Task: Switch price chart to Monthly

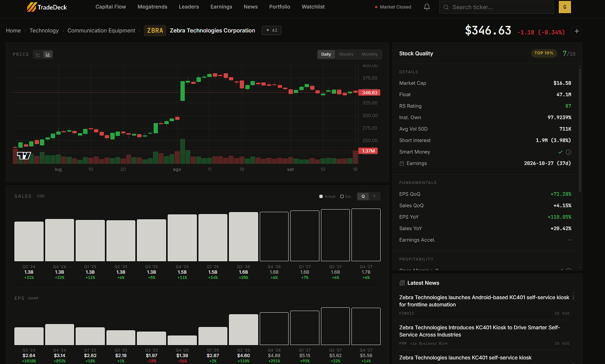Action: click(369, 54)
